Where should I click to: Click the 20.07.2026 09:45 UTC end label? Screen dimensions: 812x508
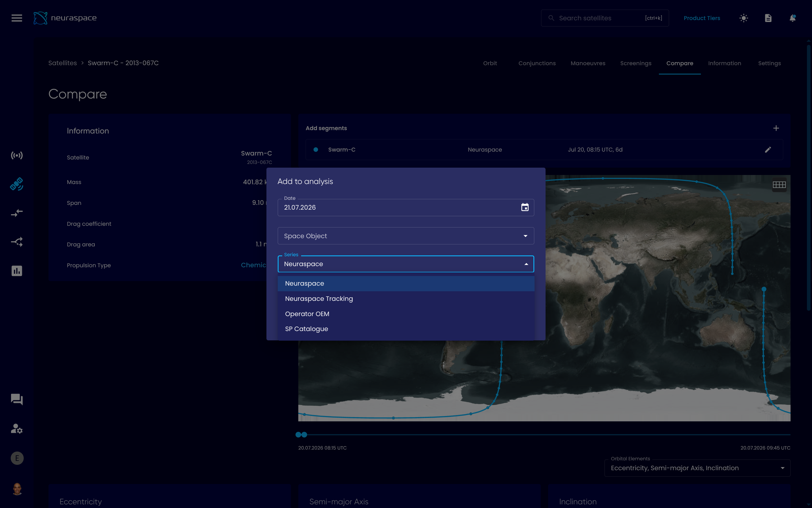tap(765, 448)
